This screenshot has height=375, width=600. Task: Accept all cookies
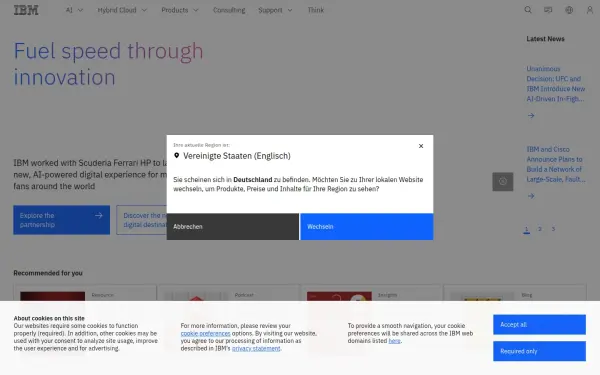coord(539,324)
